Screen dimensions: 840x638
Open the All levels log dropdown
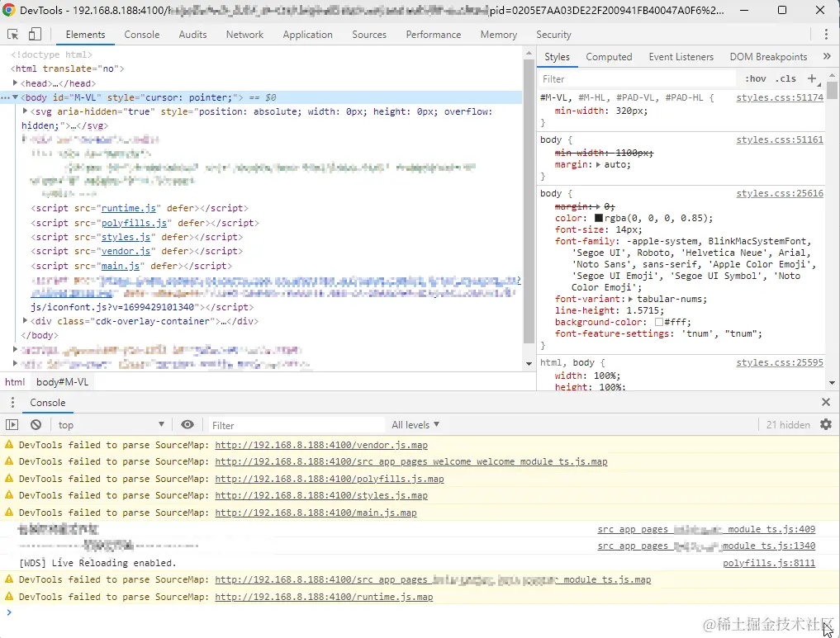tap(415, 424)
